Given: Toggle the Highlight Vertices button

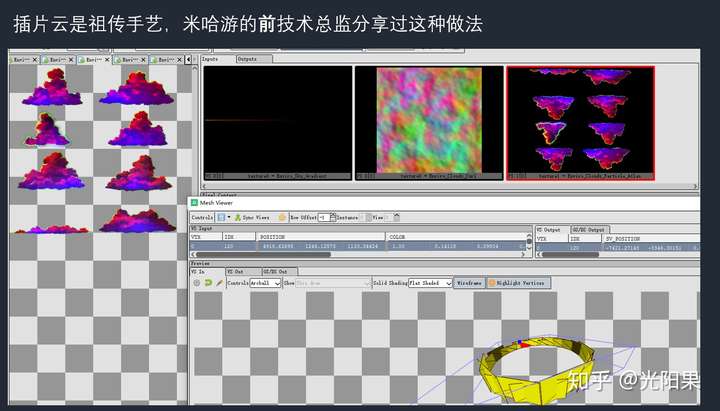Looking at the screenshot, I should tap(518, 283).
